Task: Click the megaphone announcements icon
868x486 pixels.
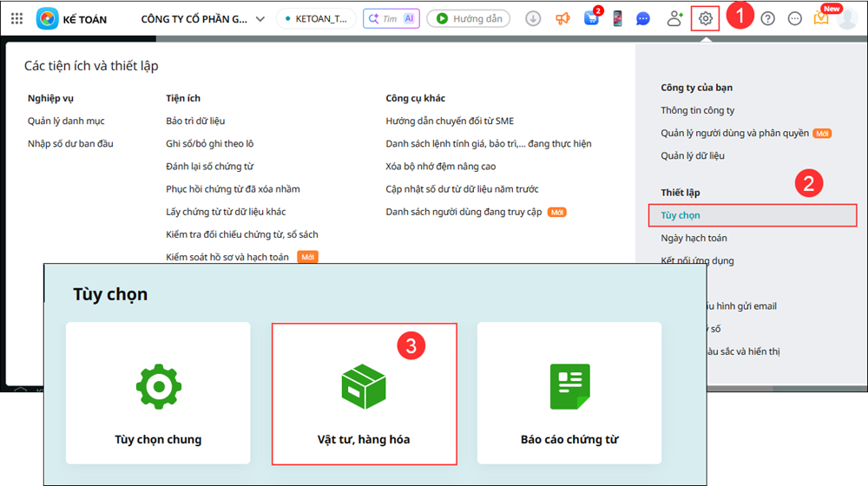Action: click(562, 18)
